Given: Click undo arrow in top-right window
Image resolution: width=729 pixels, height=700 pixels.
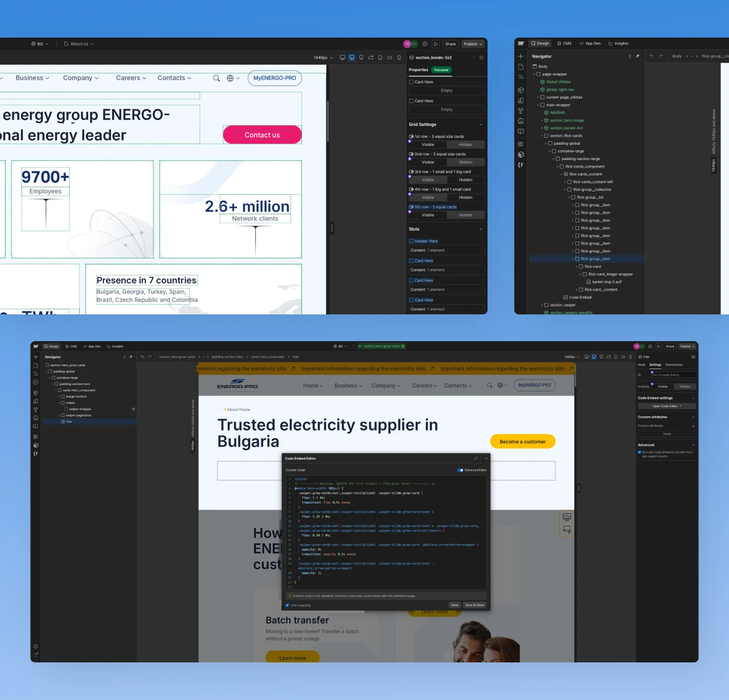Looking at the screenshot, I should (x=652, y=56).
